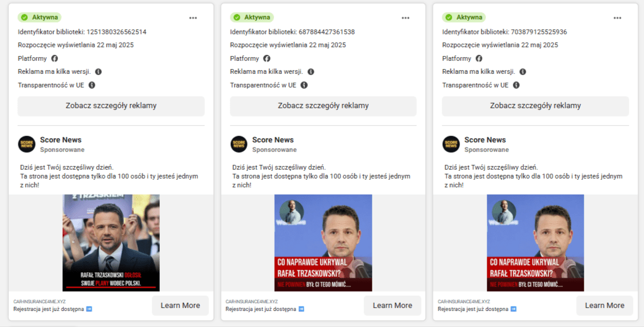Open the three-dots menu on ad 1251380326562514
This screenshot has width=644, height=327.
point(193,18)
